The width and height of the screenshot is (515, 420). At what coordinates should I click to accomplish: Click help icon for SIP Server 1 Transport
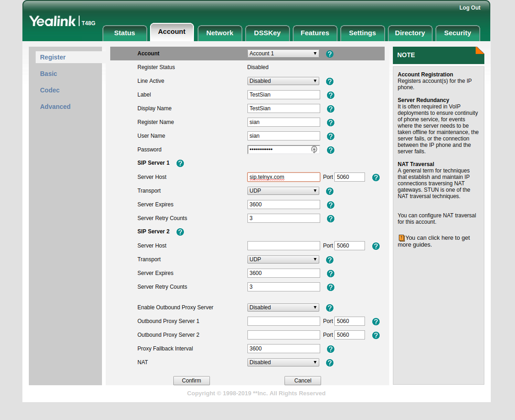tap(330, 191)
